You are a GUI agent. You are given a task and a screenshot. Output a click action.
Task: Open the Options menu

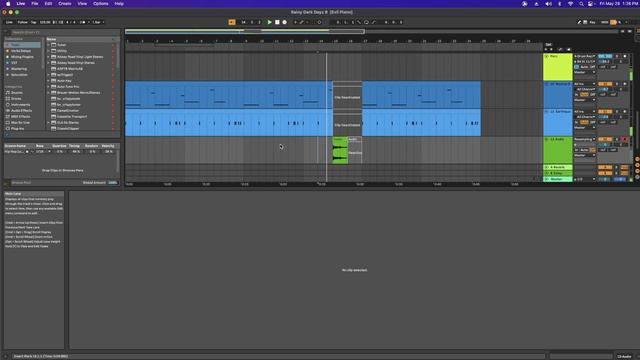coord(100,4)
